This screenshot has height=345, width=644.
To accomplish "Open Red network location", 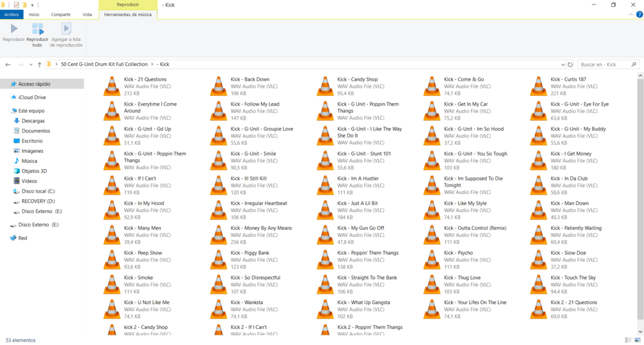I will [22, 238].
